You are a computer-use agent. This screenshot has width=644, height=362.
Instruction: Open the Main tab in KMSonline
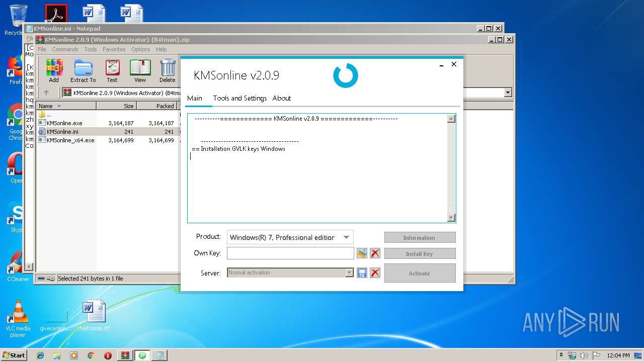195,98
